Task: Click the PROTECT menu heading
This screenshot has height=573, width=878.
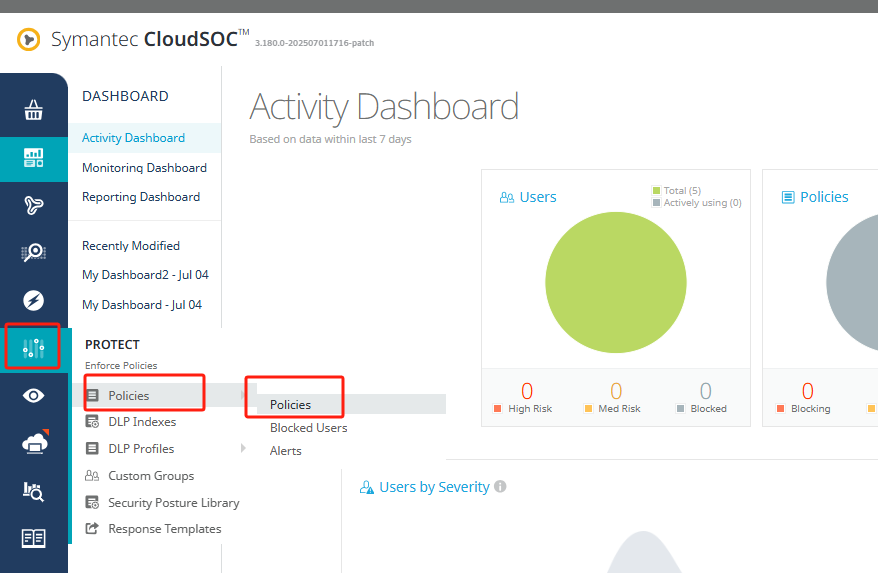Action: (113, 344)
